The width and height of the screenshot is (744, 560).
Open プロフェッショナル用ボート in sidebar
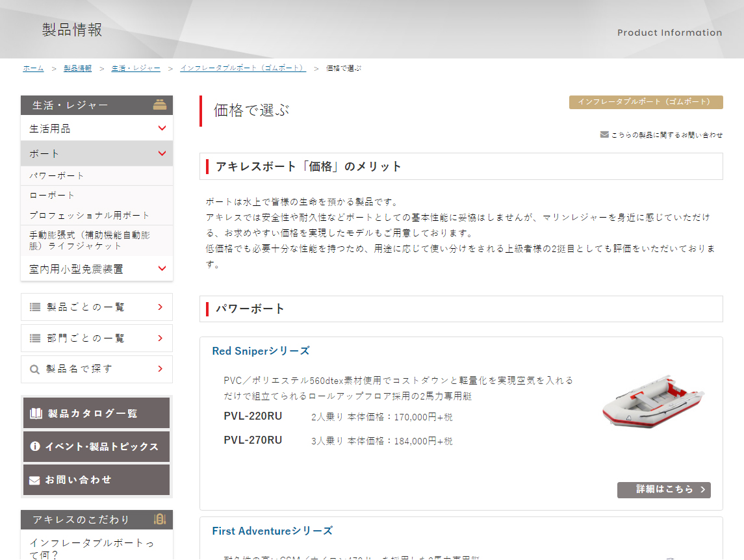tap(97, 215)
